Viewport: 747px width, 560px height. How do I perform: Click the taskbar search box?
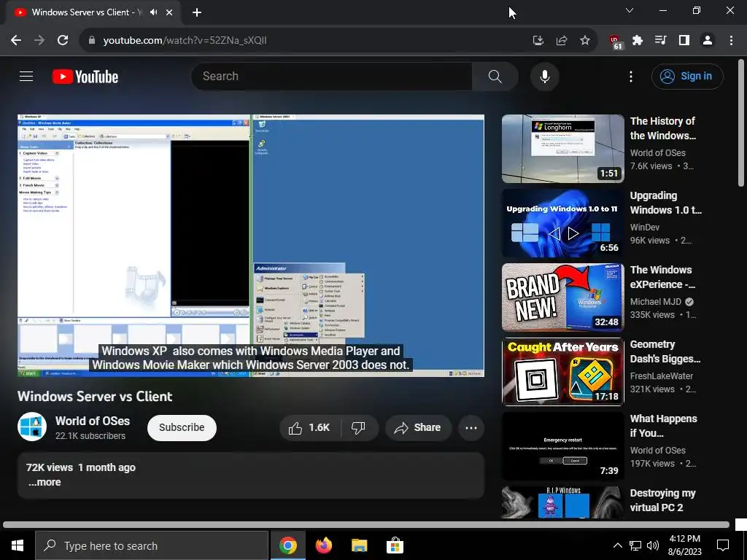[152, 545]
